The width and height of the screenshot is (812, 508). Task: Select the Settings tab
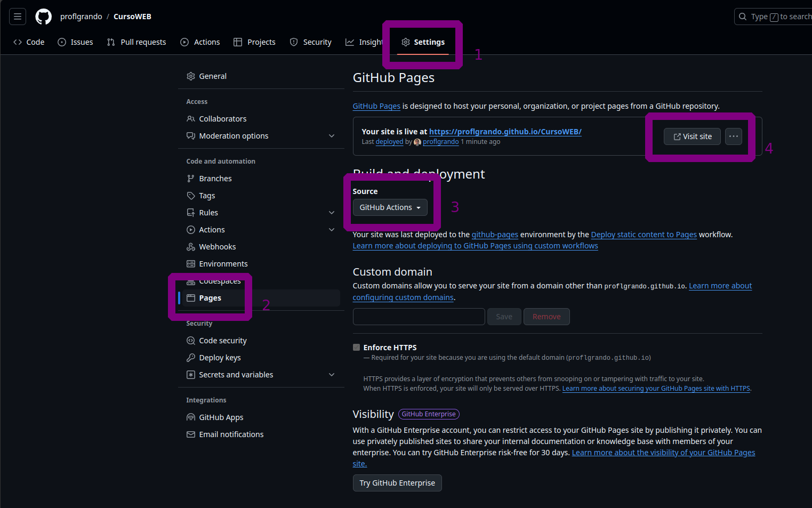click(x=423, y=42)
